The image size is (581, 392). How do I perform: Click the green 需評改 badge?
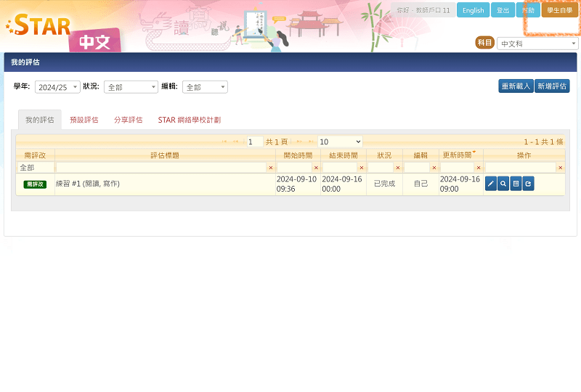[35, 184]
